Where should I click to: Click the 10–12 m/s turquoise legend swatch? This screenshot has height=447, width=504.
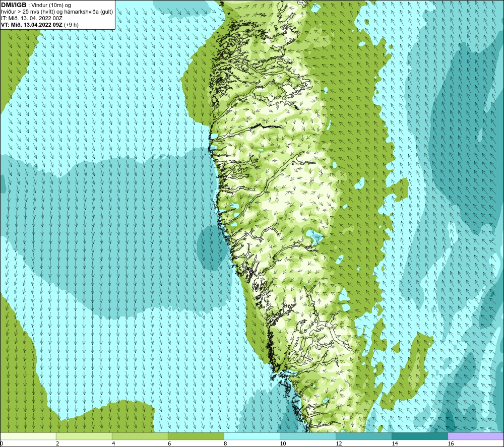coord(308,436)
